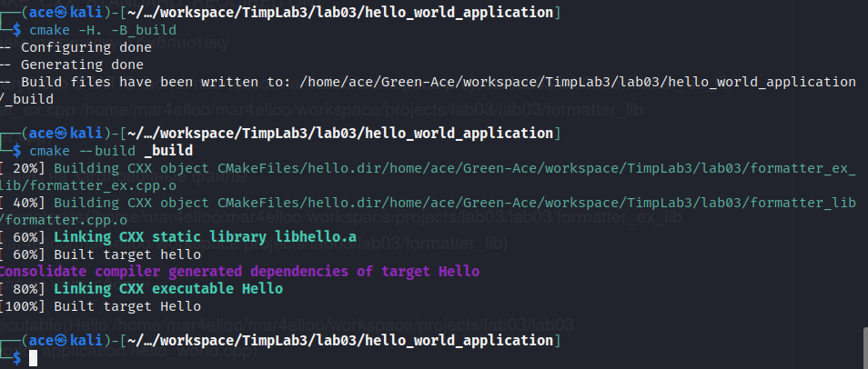Click the "[ 20%] Building CXX object" line

[x=428, y=168]
